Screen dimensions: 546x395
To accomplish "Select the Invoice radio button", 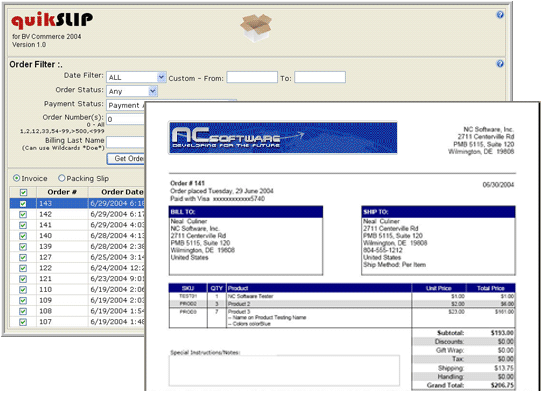I will click(x=16, y=178).
